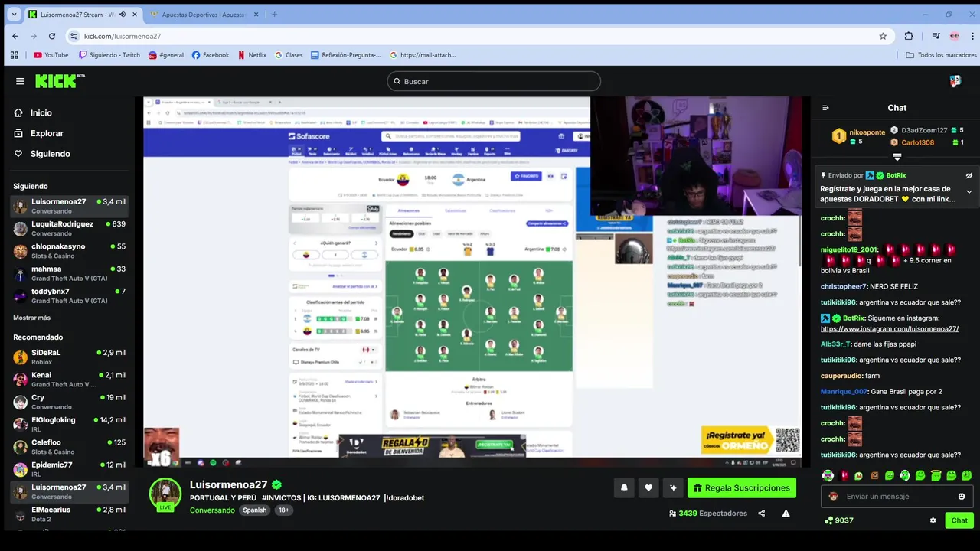Click Regala Suscripciones button

[x=742, y=487]
